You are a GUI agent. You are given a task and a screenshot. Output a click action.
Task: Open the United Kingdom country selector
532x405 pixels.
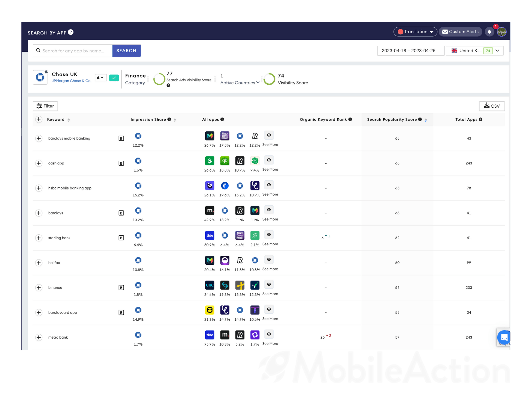pyautogui.click(x=475, y=51)
